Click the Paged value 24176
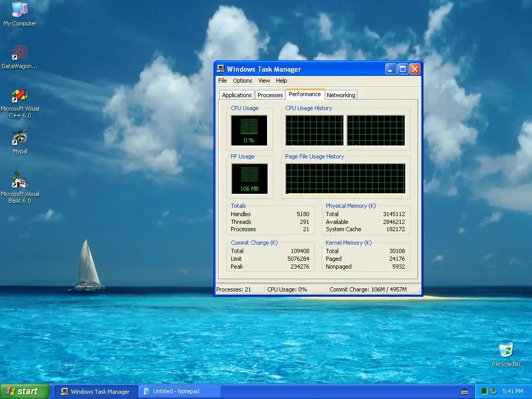 pyautogui.click(x=397, y=259)
